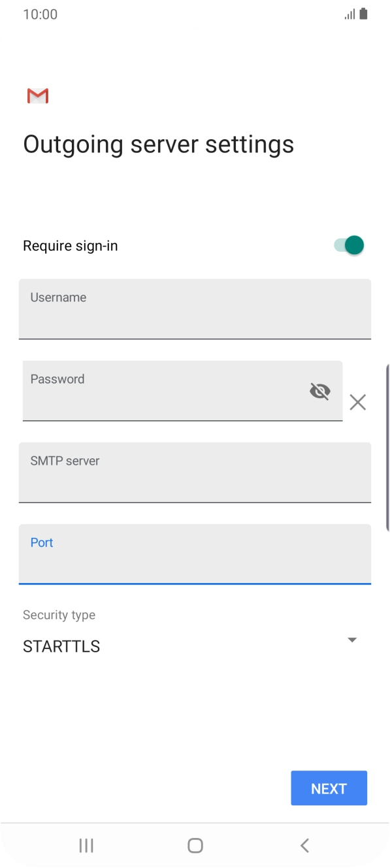The height and width of the screenshot is (868, 390).
Task: Disable the Require sign-in toggle
Action: coord(347,245)
